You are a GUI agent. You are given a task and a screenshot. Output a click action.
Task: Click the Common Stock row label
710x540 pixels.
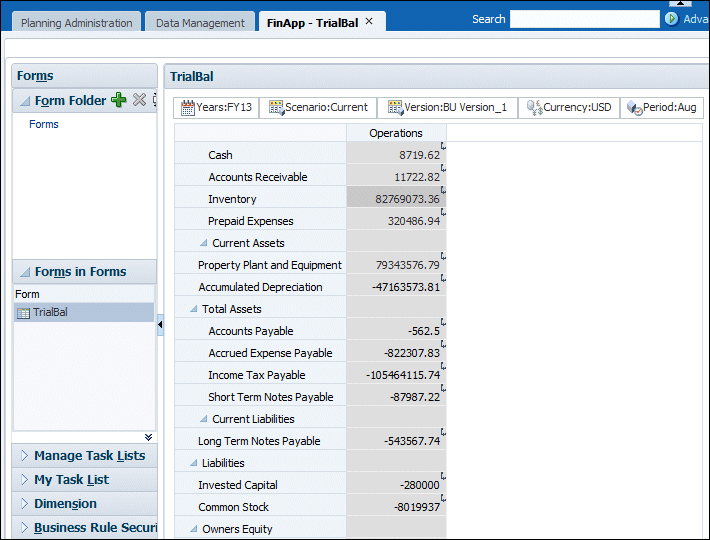[x=233, y=507]
